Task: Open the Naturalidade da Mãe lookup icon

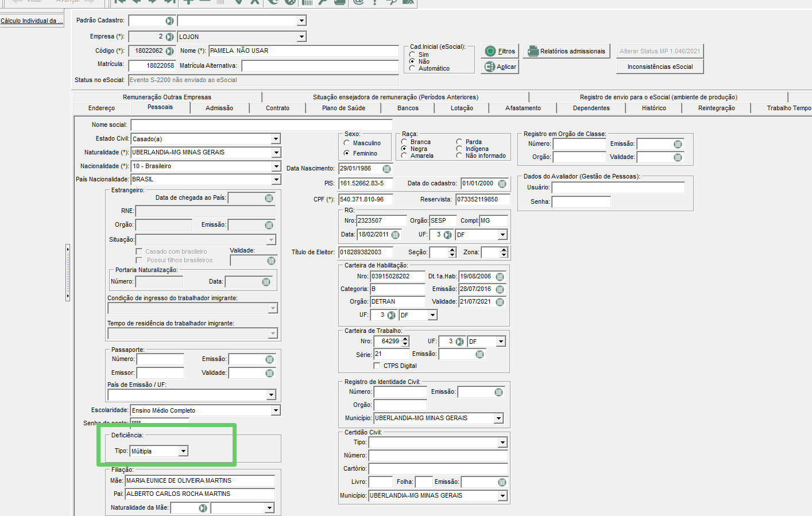Action: (203, 508)
